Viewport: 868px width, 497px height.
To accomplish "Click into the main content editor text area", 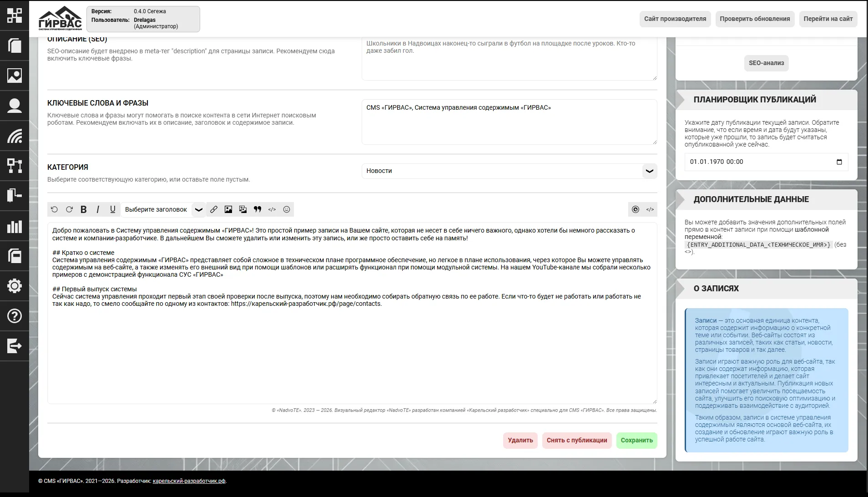I will point(352,313).
